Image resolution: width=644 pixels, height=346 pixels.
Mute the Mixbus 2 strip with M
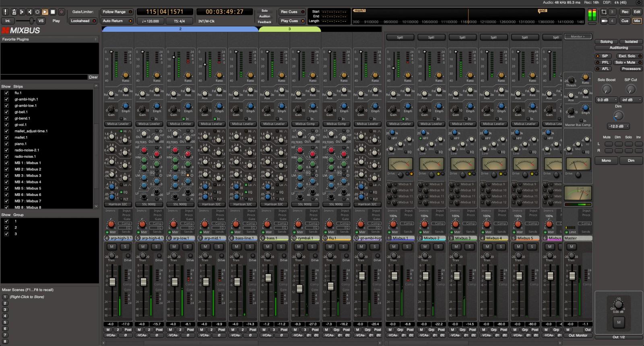(425, 247)
